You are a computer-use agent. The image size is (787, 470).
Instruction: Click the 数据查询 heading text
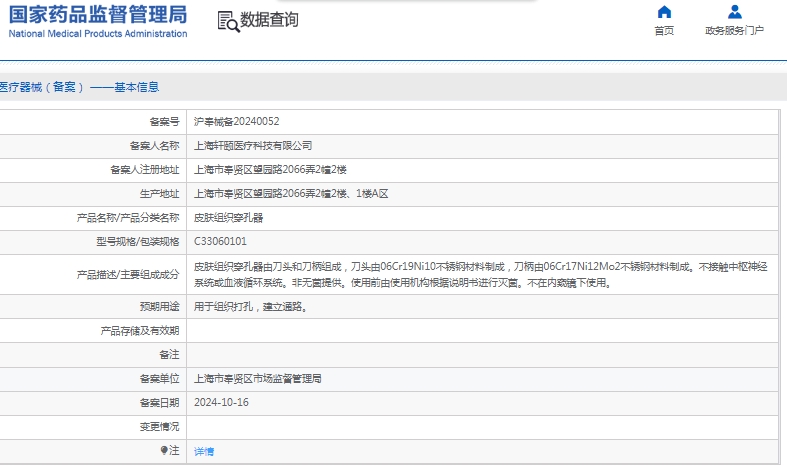click(269, 20)
